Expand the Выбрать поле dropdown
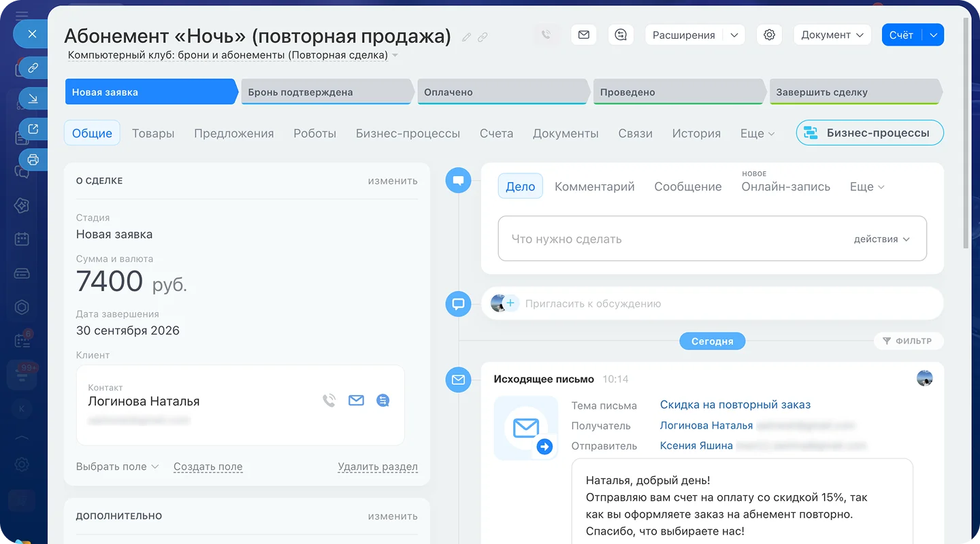980x544 pixels. (x=117, y=466)
